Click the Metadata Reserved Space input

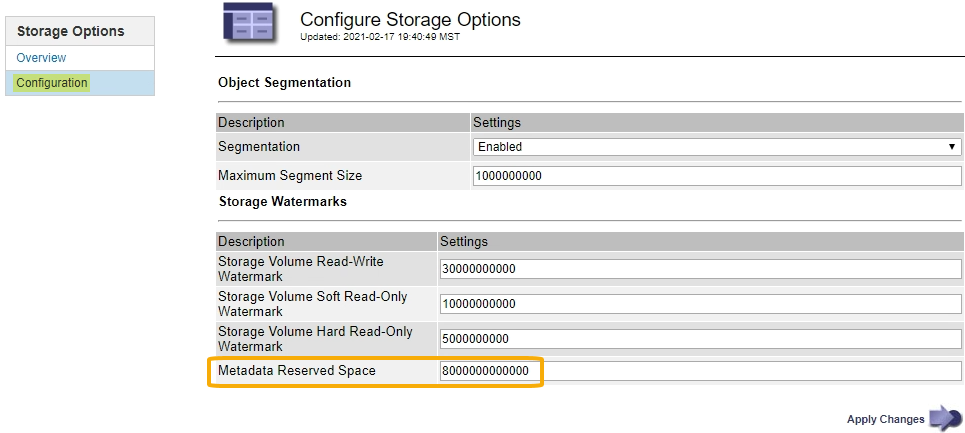700,372
